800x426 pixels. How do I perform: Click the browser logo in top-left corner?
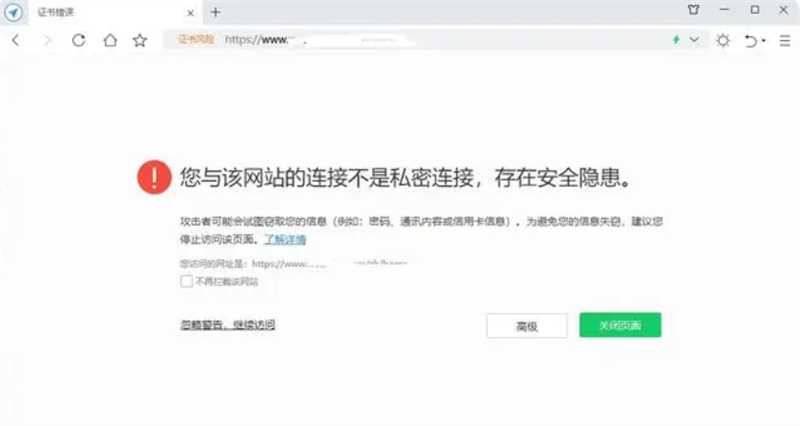[x=13, y=12]
